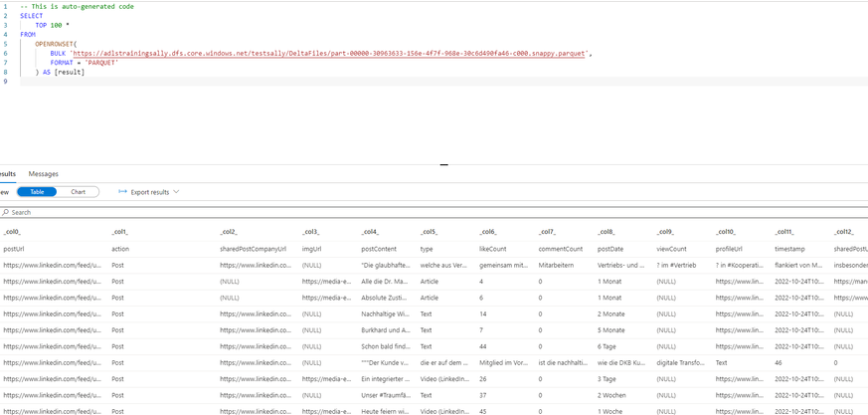Image resolution: width=868 pixels, height=415 pixels.
Task: Click the _col4_ column header
Action: click(x=370, y=232)
